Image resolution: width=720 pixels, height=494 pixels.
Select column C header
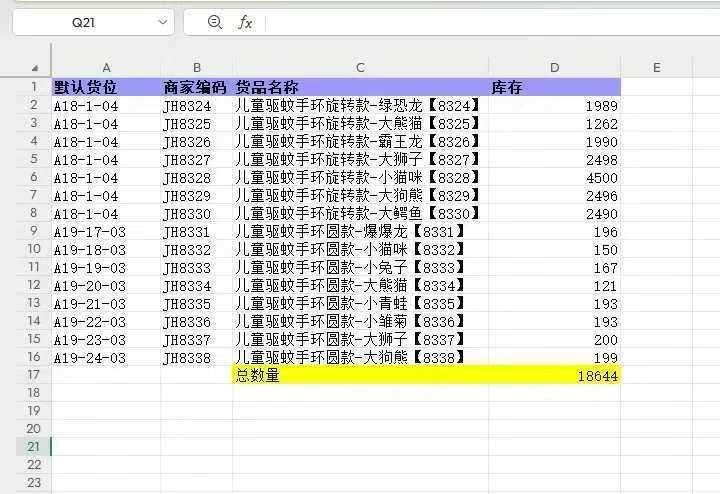(x=360, y=67)
